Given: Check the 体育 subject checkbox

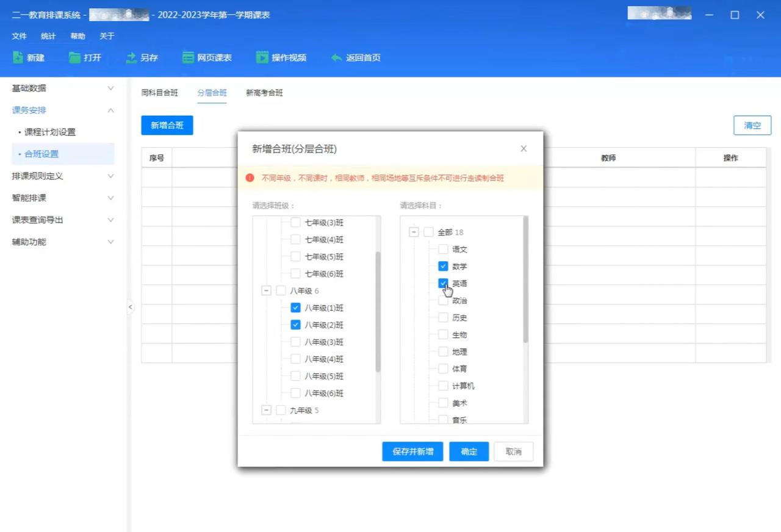Looking at the screenshot, I should tap(443, 369).
